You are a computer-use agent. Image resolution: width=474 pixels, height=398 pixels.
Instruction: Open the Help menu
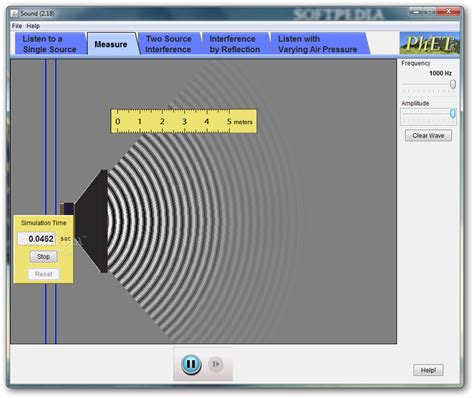33,26
